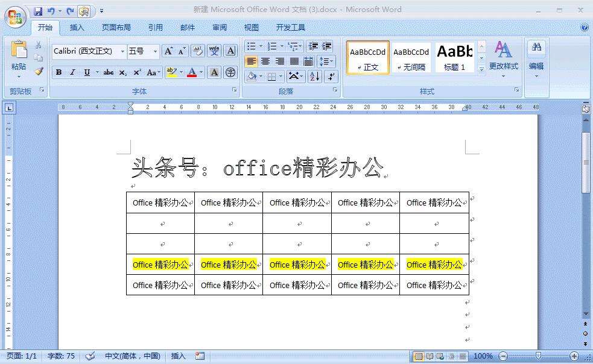Image resolution: width=593 pixels, height=364 pixels.
Task: Expand bullet list options
Action: pyautogui.click(x=261, y=46)
